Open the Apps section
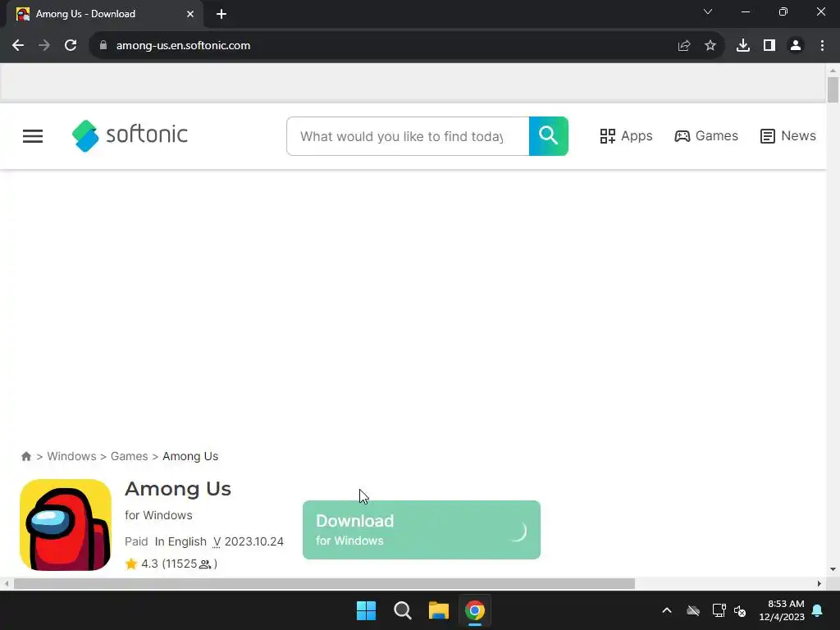This screenshot has height=630, width=840. click(626, 136)
